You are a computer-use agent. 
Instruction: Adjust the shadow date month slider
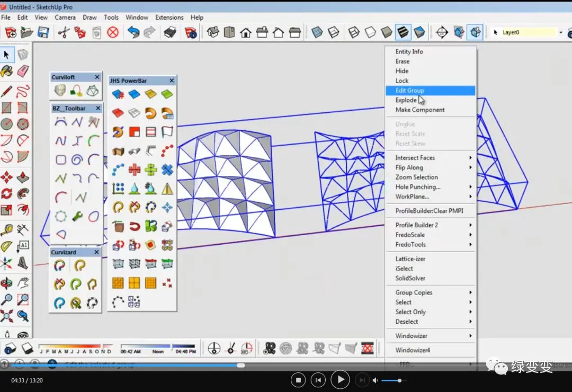point(76,346)
